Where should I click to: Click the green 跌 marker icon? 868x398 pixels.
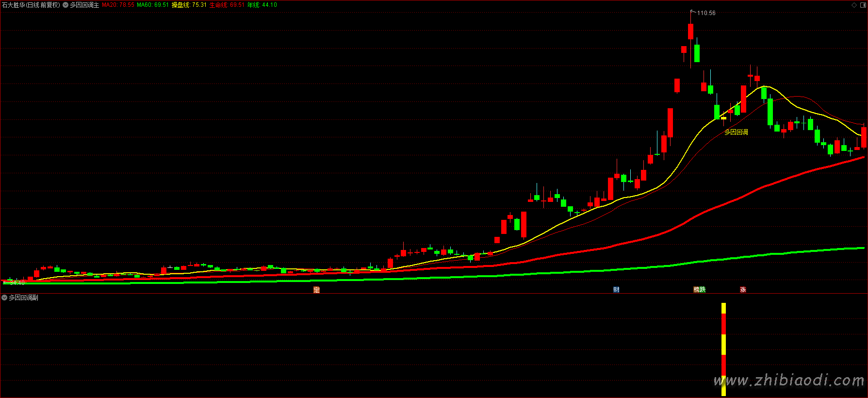[703, 290]
